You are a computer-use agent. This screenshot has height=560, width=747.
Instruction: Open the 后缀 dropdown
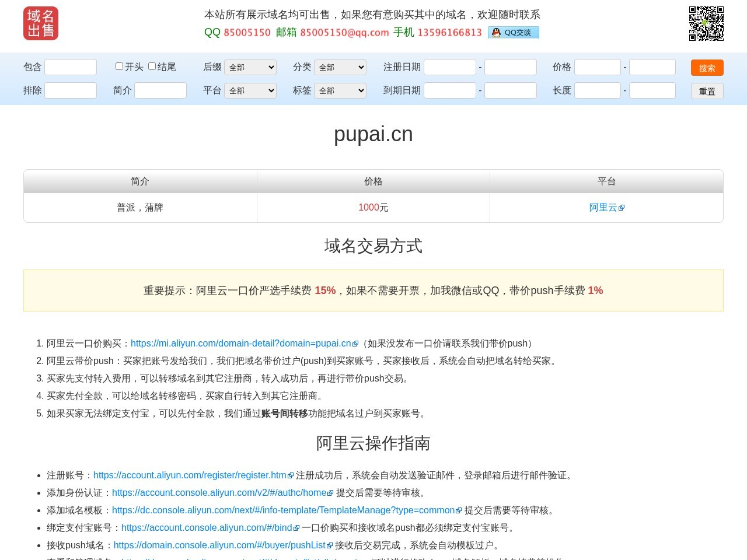[250, 68]
